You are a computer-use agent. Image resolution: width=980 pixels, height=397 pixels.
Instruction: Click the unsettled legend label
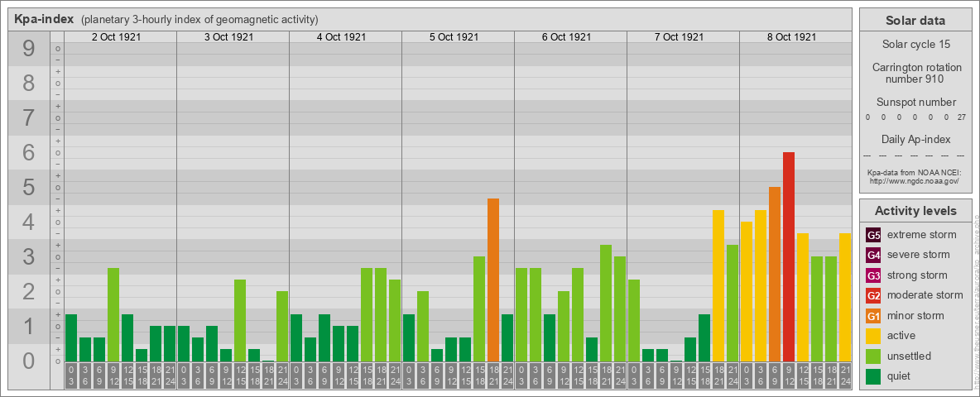(909, 356)
